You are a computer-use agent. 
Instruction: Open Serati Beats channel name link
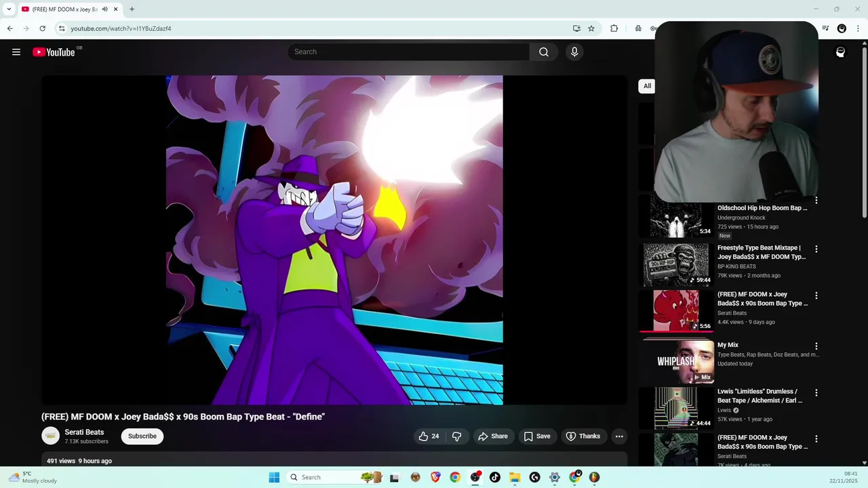click(84, 432)
